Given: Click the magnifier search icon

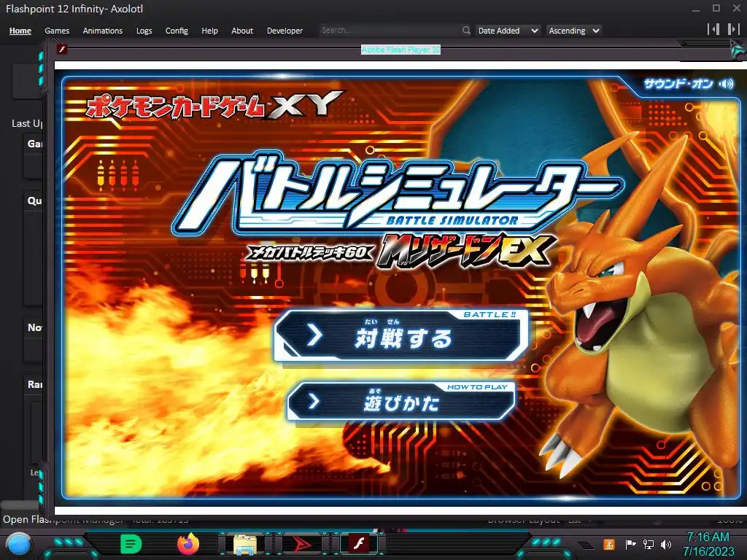Looking at the screenshot, I should 466,31.
